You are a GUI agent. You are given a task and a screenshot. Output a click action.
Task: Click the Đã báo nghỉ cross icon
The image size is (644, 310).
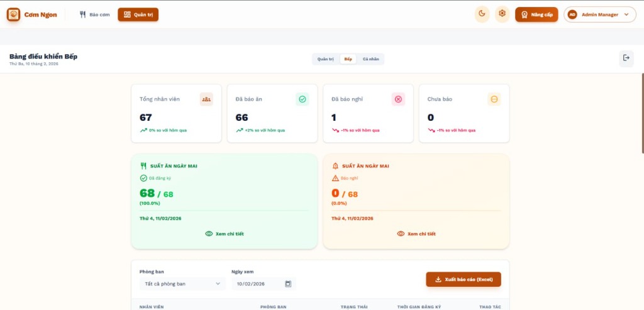[x=398, y=99]
